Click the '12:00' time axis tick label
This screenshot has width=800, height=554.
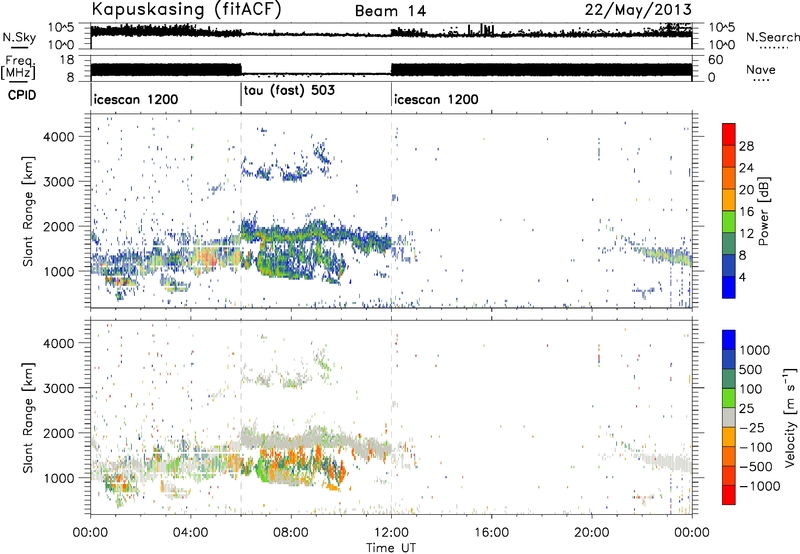click(x=391, y=533)
